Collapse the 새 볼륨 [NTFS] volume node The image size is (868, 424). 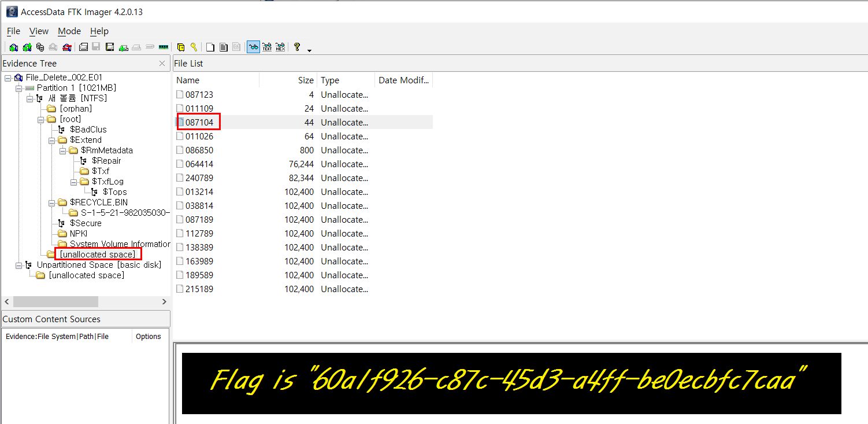pyautogui.click(x=29, y=98)
